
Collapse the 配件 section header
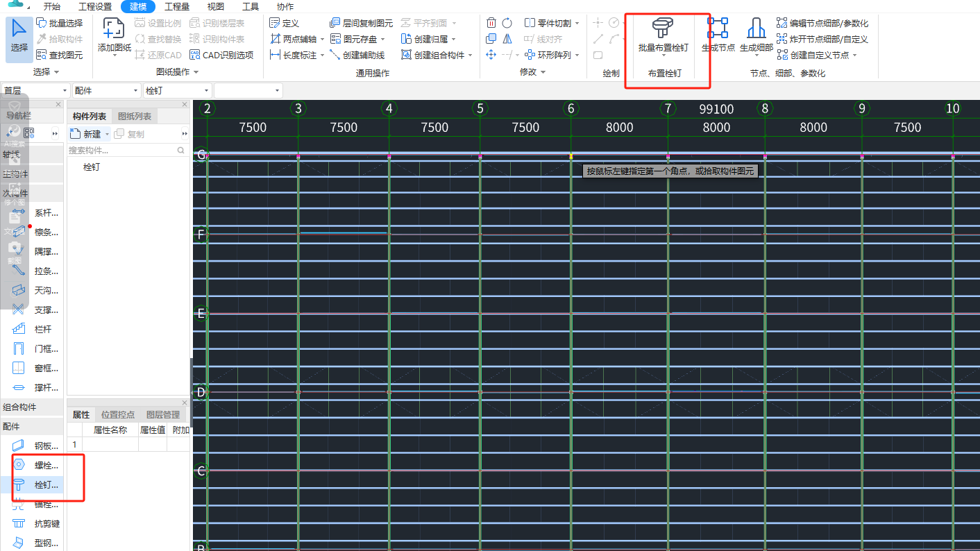pos(32,426)
